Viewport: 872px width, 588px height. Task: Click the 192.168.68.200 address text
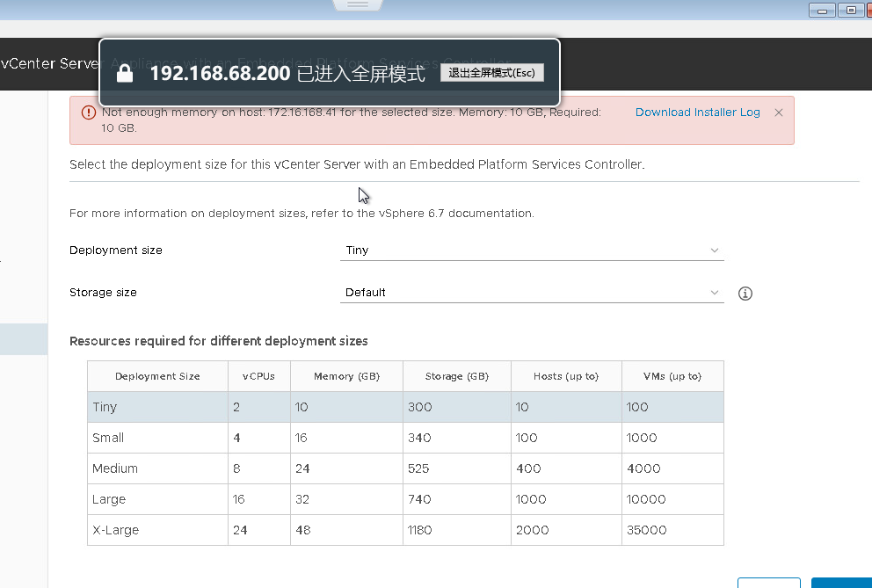point(221,74)
